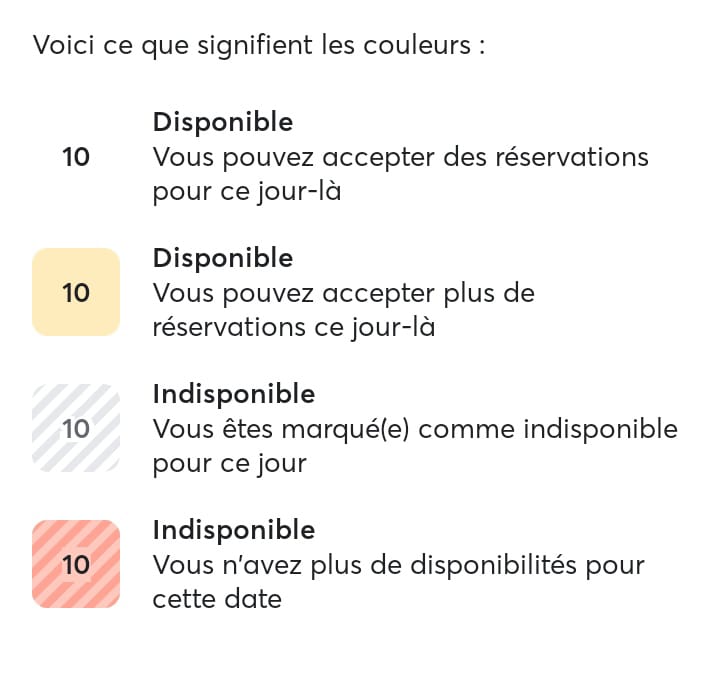720x689 pixels.
Task: Click the grey striped 10 date square
Action: coord(76,428)
